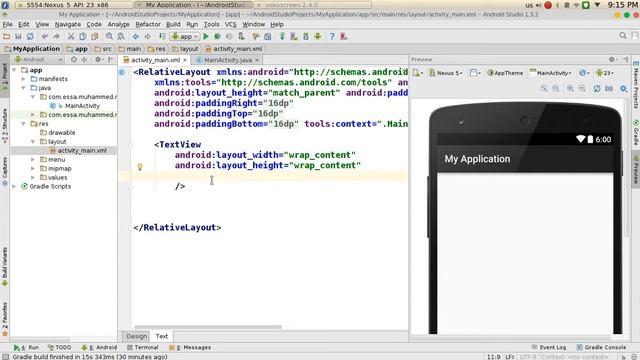Click the Make Project icon
Image resolution: width=640 pixels, height=360 pixels.
[162, 36]
